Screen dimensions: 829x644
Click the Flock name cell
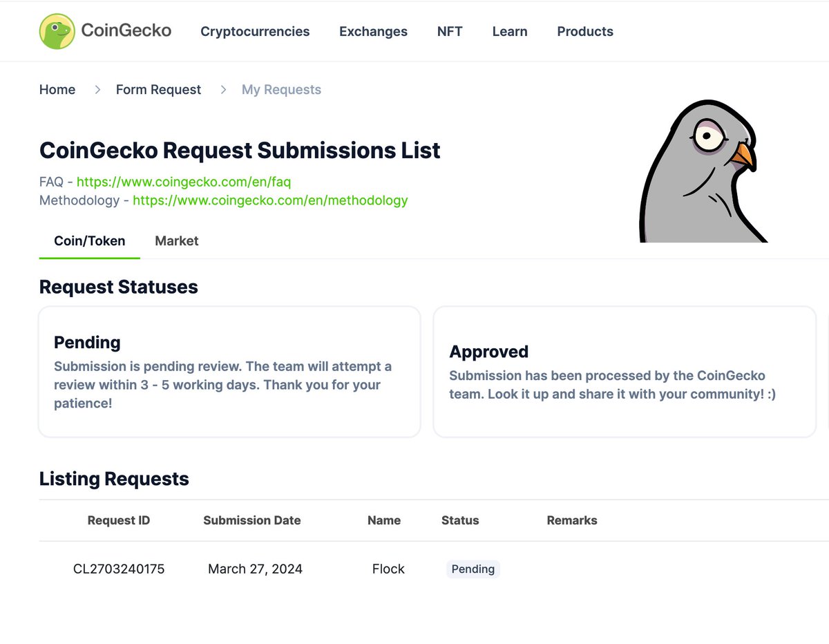point(388,569)
